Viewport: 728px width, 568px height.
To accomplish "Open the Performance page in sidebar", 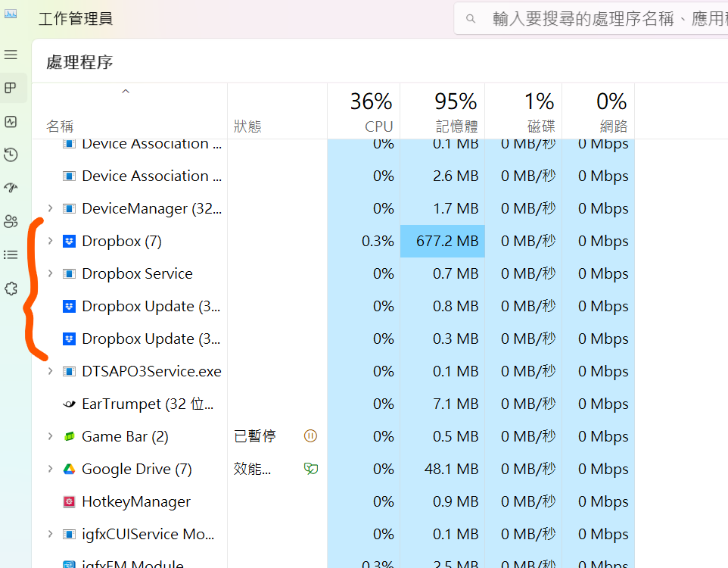I will [x=11, y=122].
